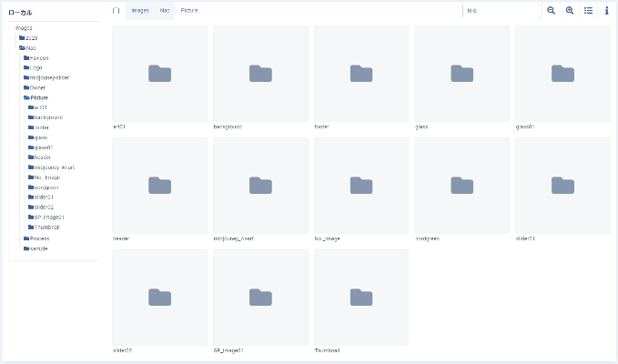Go to Nac in the breadcrumb
The image size is (618, 364).
pos(165,11)
